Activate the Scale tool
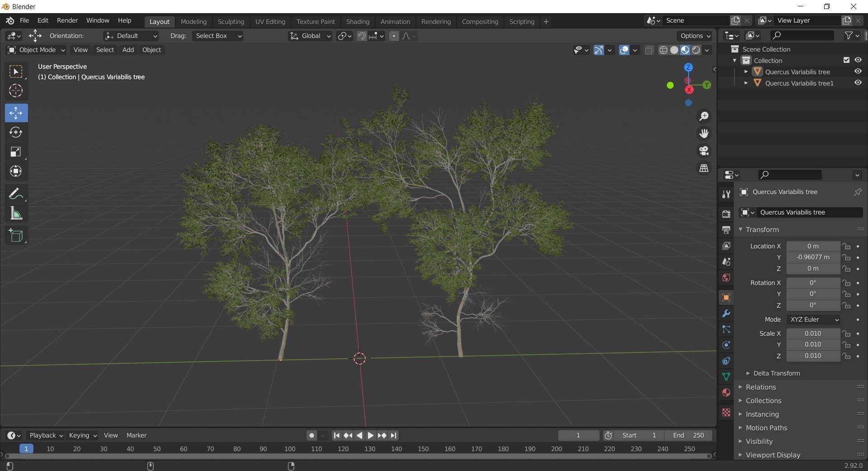868x471 pixels. [x=16, y=152]
